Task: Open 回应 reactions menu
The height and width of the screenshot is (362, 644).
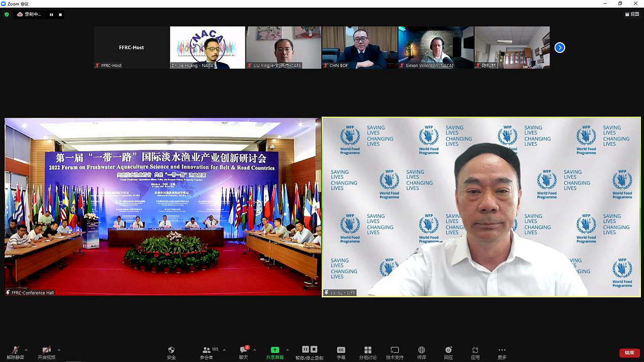Action: 448,353
